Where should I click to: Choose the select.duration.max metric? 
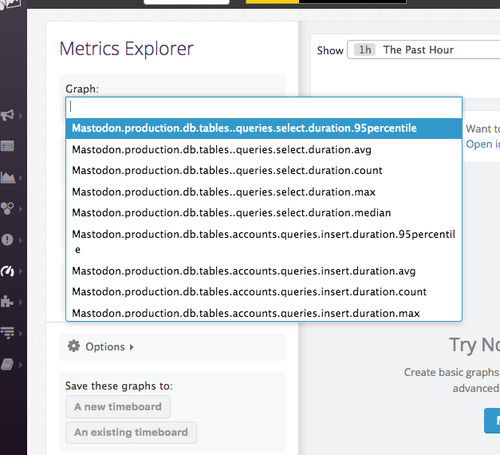tap(264, 192)
